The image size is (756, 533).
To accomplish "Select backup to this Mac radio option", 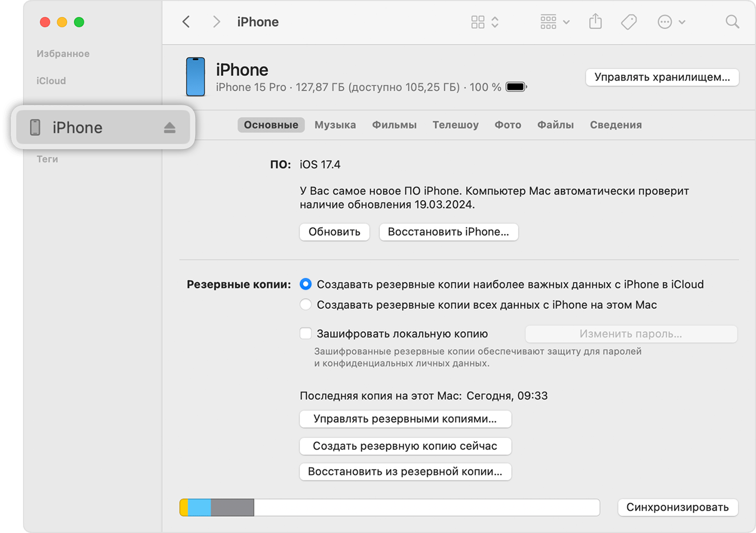I will click(x=306, y=305).
